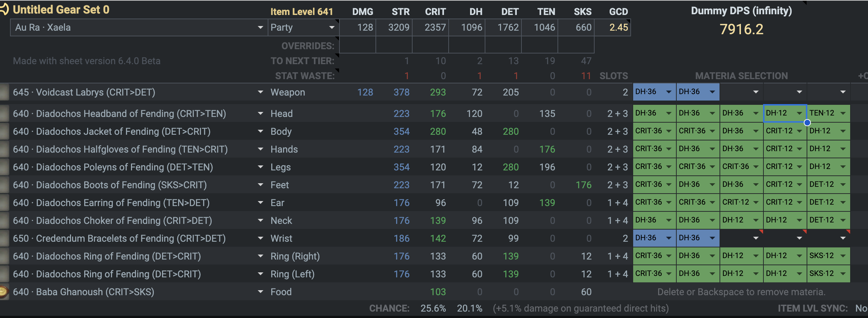The image size is (868, 318).
Task: Click the blue fill handle dot on the selected cell
Action: (x=807, y=123)
